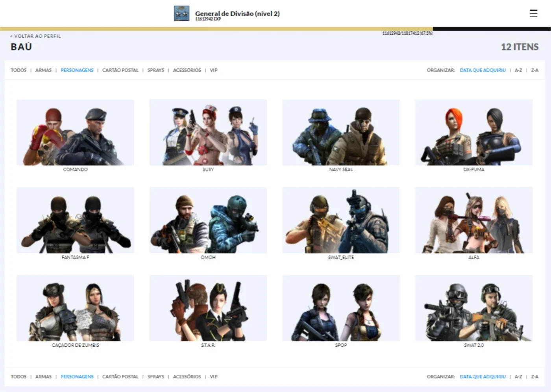Open the SWAT 2.0 character thumbnail

click(x=474, y=308)
